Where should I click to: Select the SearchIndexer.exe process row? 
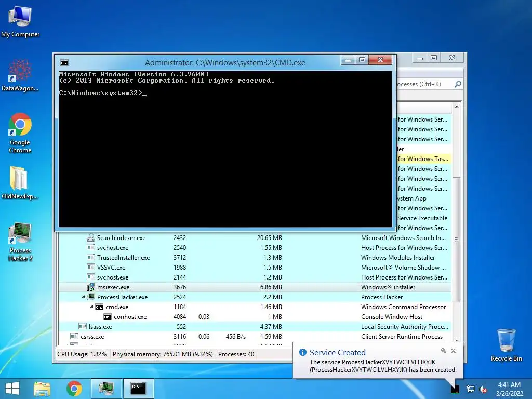[255, 238]
